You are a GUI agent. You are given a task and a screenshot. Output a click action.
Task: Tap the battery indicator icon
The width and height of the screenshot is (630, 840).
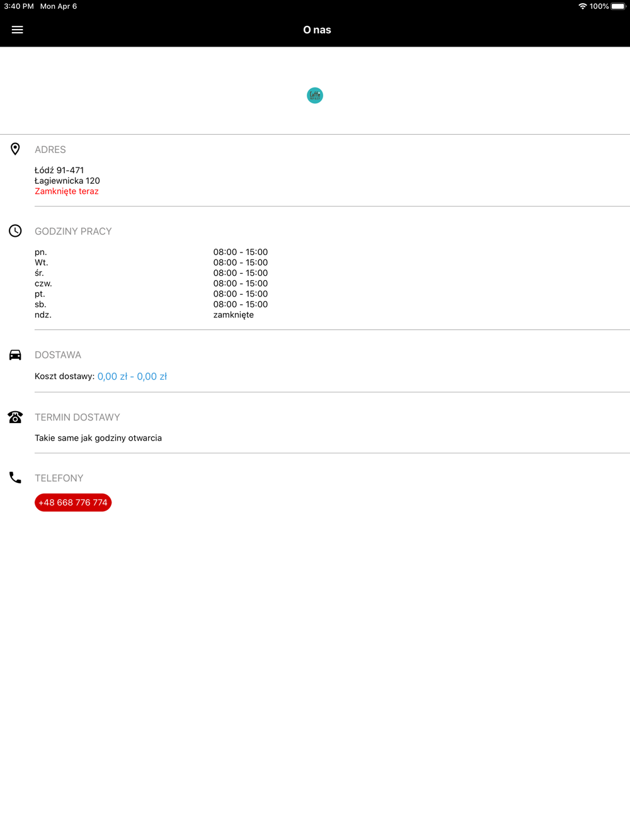click(618, 6)
